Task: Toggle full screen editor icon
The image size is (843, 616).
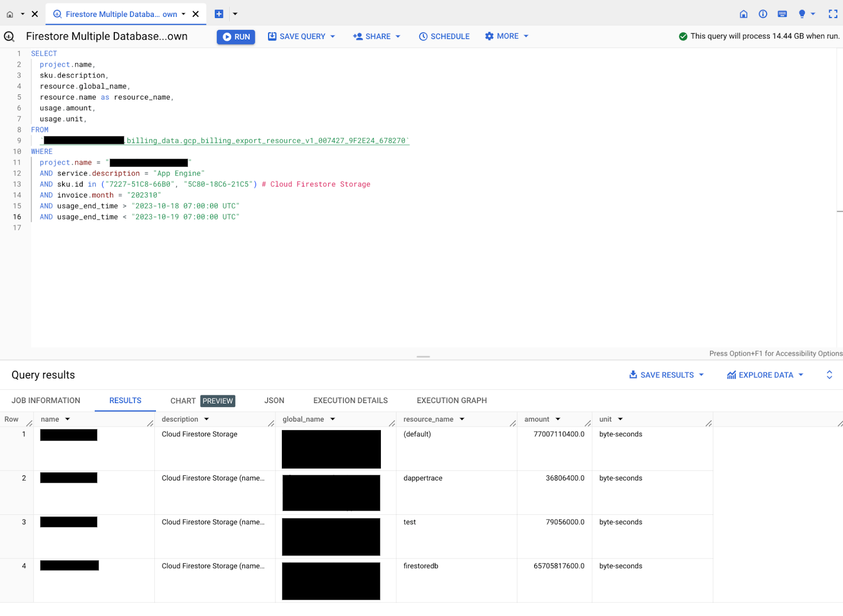Action: coord(833,14)
